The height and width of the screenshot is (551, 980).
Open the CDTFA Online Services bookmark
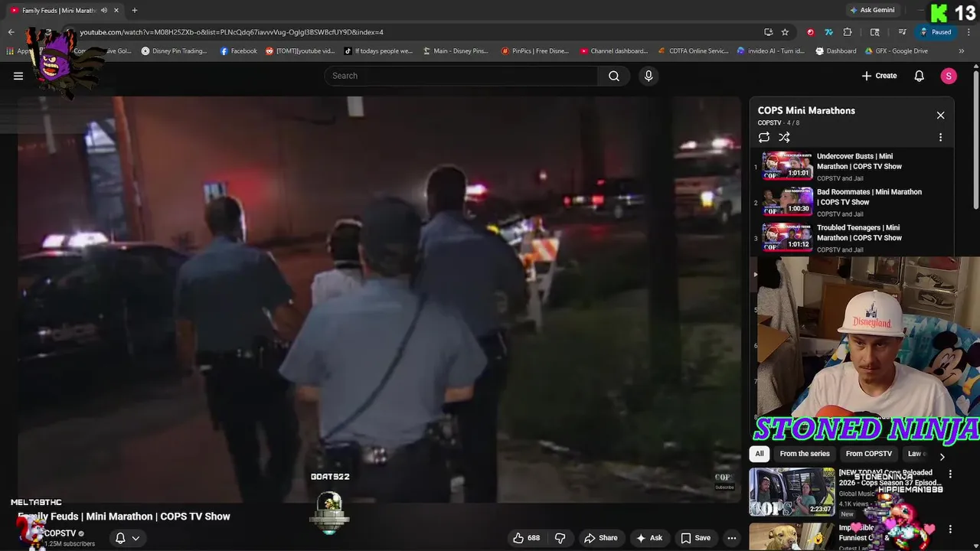pyautogui.click(x=694, y=51)
